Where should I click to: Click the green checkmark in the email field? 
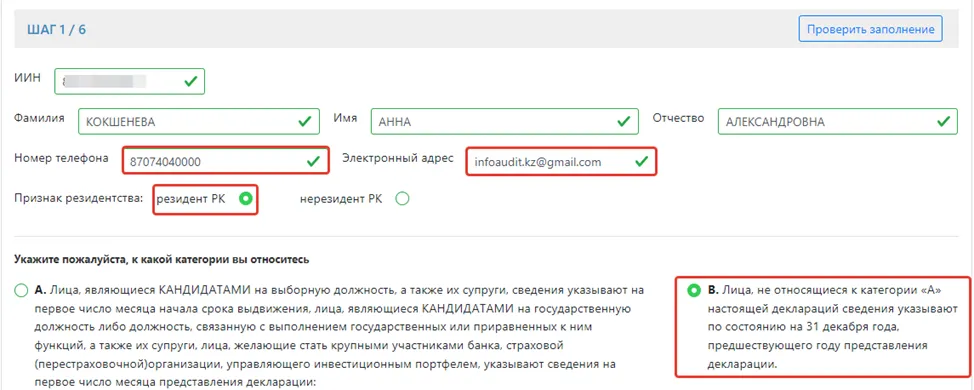coord(641,161)
